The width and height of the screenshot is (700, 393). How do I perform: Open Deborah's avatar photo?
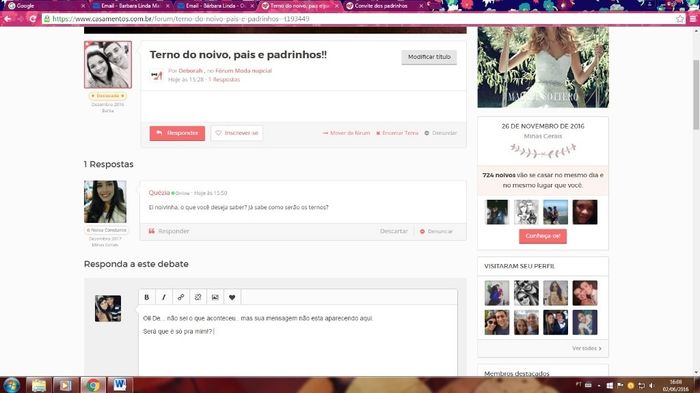click(x=108, y=65)
